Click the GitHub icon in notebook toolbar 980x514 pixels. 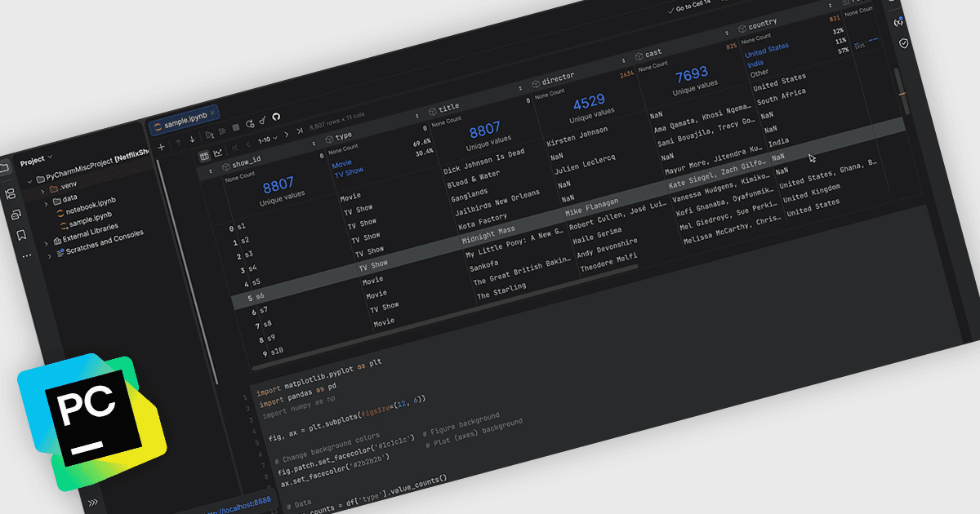[276, 117]
